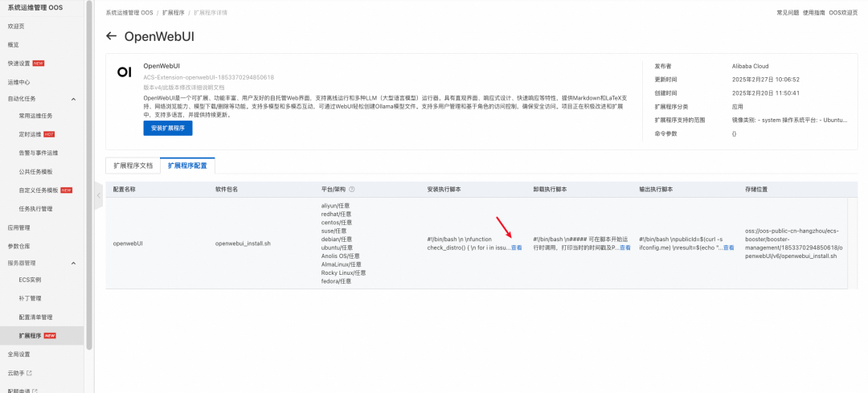Open 应用管理 in the sidebar

(18, 227)
